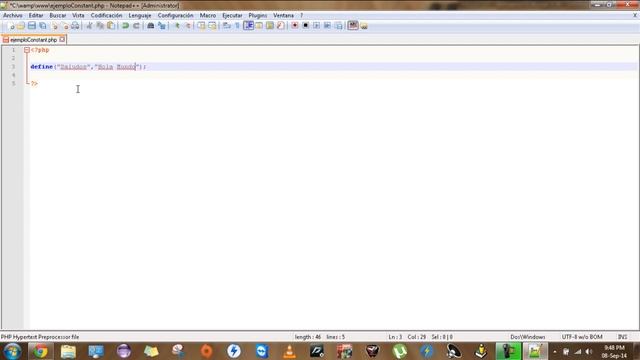Open the Ventana menu

pyautogui.click(x=283, y=16)
